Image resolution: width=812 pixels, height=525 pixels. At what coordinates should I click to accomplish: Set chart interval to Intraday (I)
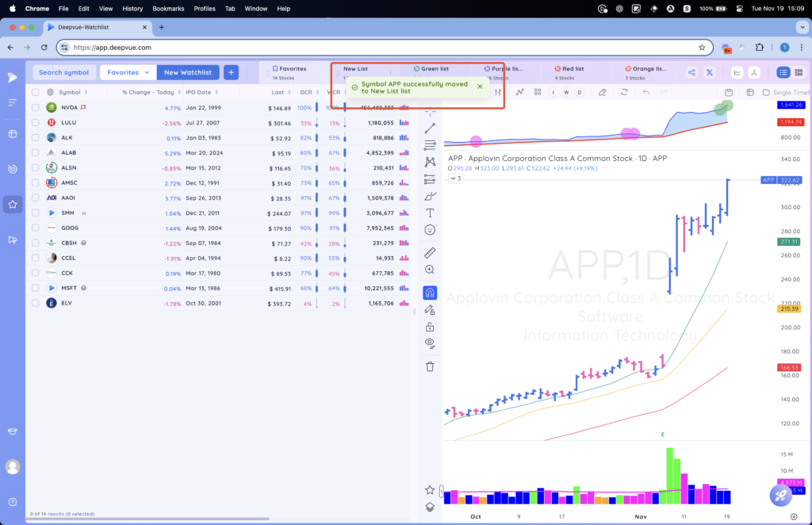point(553,92)
